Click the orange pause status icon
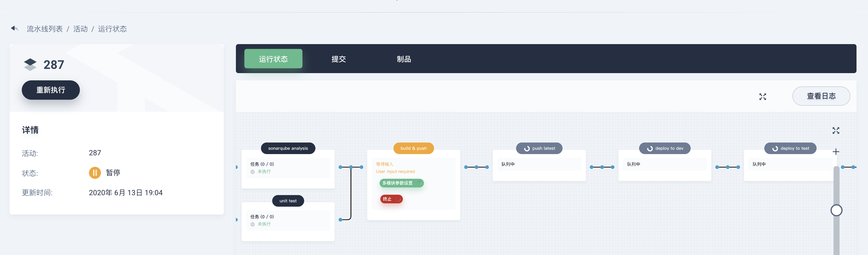The height and width of the screenshot is (255, 868). click(x=95, y=173)
